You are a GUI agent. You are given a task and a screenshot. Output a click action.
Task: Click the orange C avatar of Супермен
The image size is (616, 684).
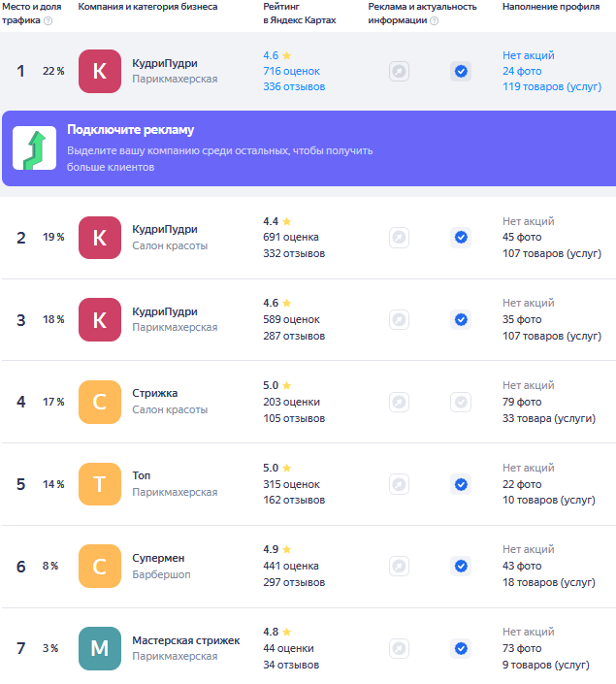pyautogui.click(x=100, y=567)
